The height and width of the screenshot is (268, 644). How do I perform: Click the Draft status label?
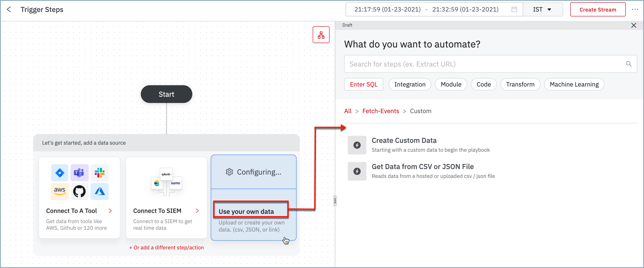pyautogui.click(x=347, y=25)
